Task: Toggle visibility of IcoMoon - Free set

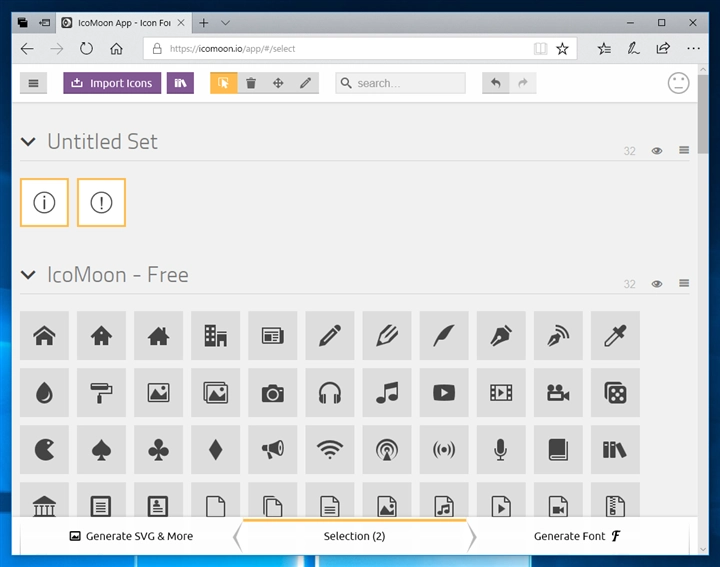Action: click(x=657, y=284)
